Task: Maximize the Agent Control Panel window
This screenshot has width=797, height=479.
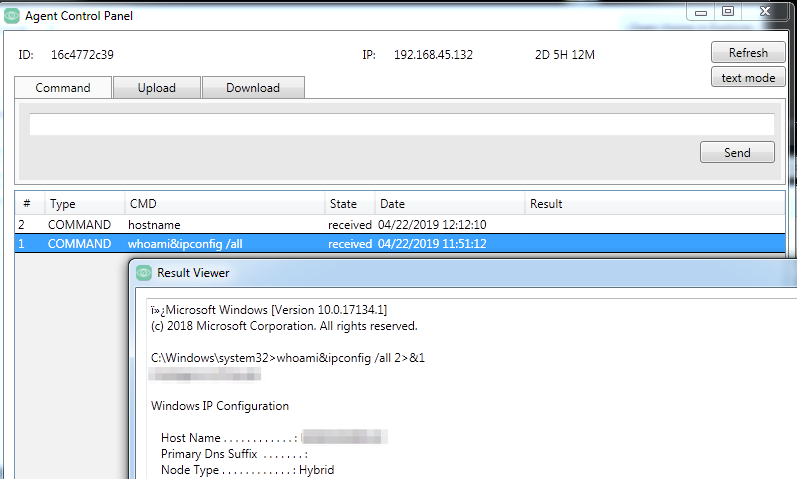Action: coord(728,11)
